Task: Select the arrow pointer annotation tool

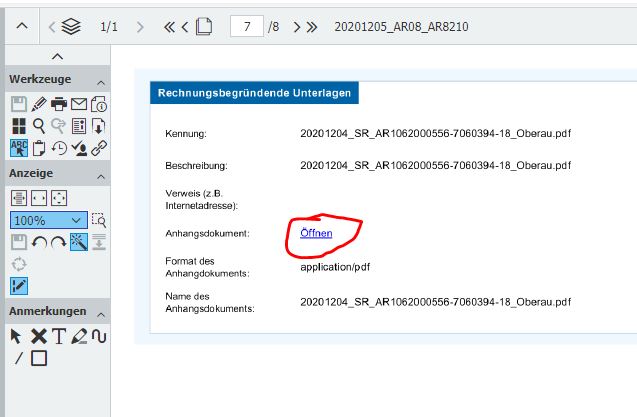Action: [18, 336]
